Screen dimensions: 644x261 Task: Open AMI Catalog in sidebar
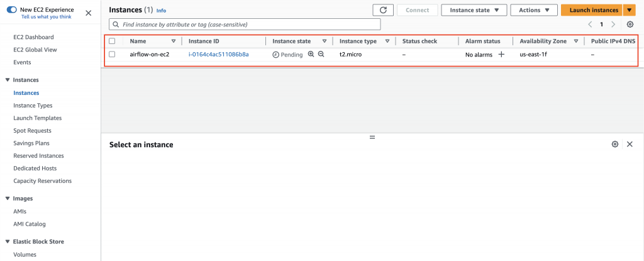[x=30, y=224]
